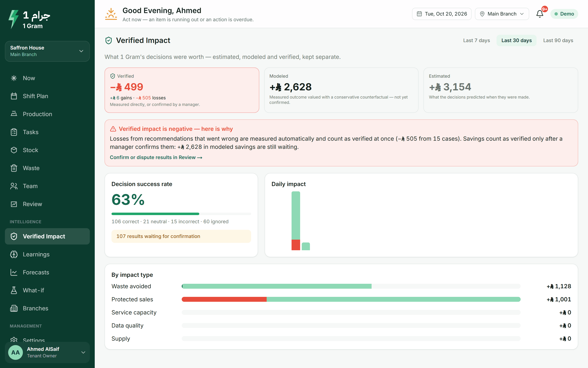Click the Team people icon
Viewport: 588px width, 368px height.
[14, 186]
